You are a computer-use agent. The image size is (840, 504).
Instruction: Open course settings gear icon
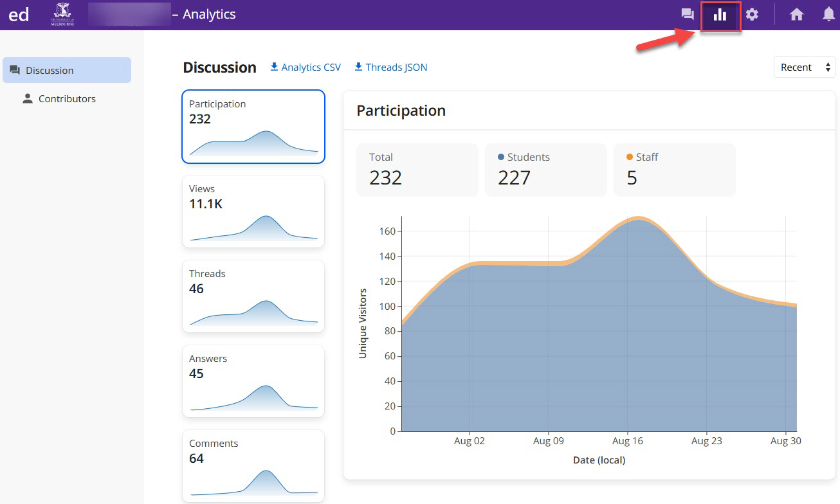coord(752,14)
